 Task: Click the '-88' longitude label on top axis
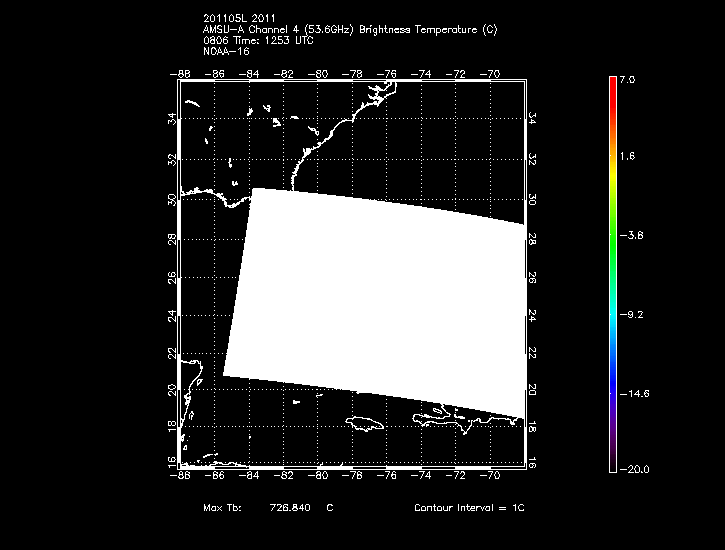click(180, 74)
